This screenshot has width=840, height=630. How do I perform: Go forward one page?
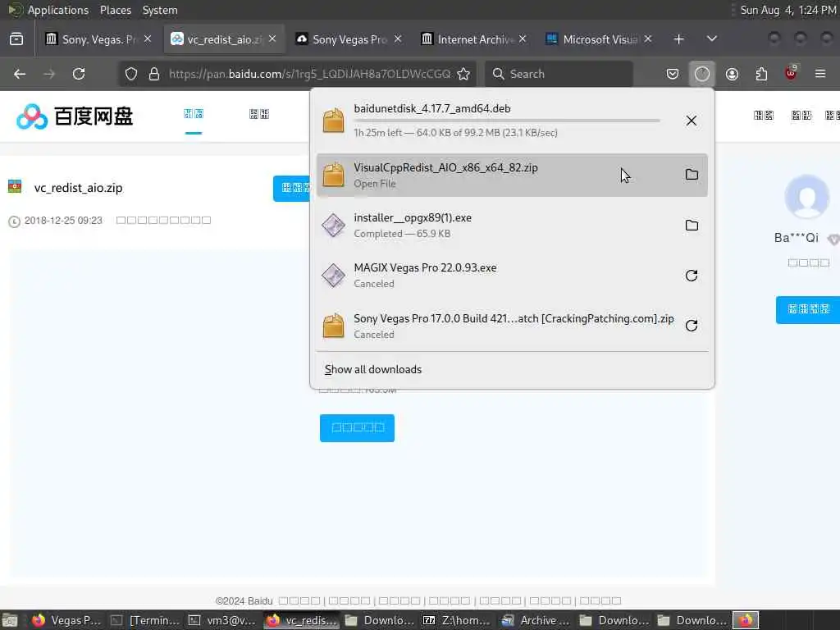[x=49, y=74]
